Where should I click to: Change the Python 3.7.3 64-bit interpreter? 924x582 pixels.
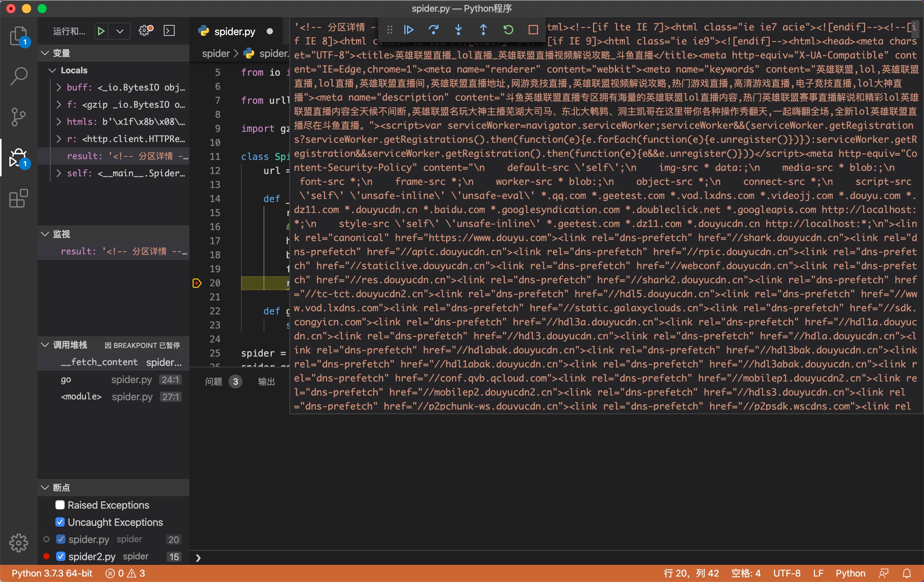coord(52,573)
